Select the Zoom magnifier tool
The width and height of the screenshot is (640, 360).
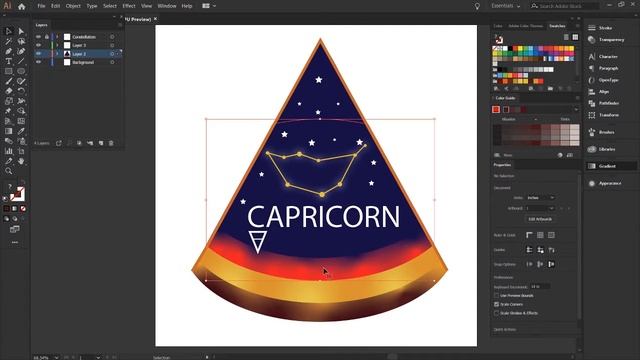(x=8, y=171)
